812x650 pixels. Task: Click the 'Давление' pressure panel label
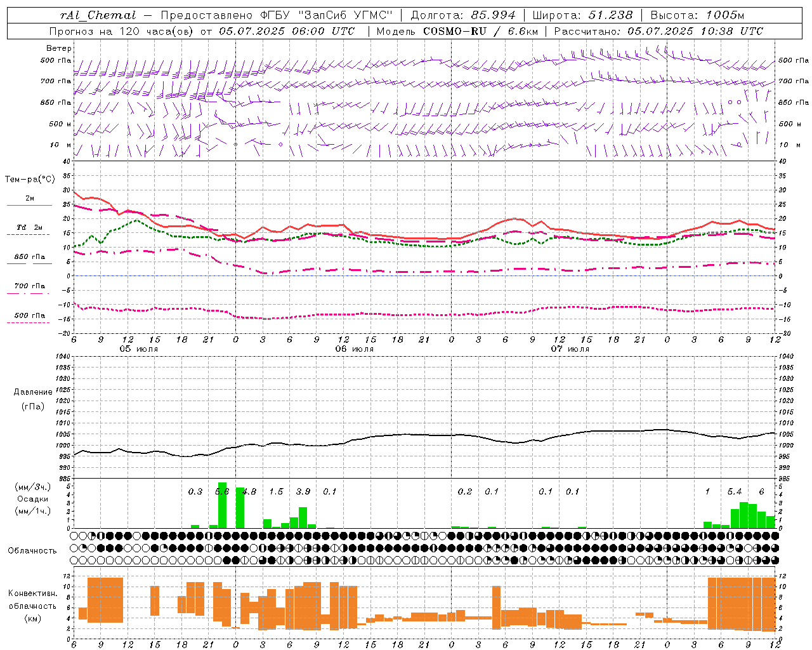pyautogui.click(x=33, y=392)
